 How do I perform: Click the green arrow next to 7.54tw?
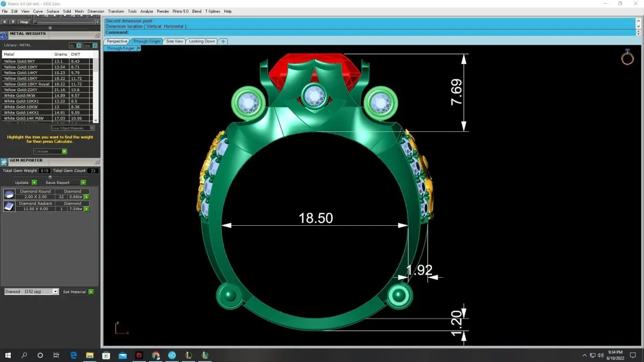(86, 209)
